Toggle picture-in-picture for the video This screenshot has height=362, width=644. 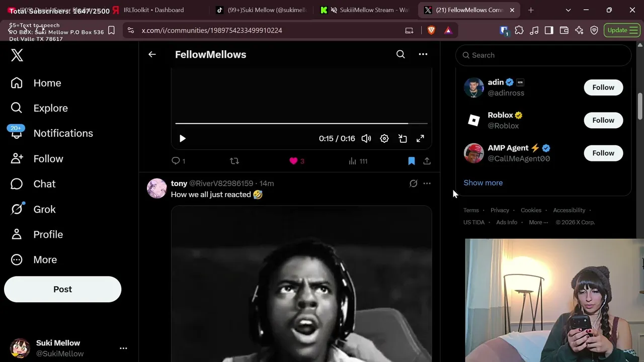coord(403,138)
